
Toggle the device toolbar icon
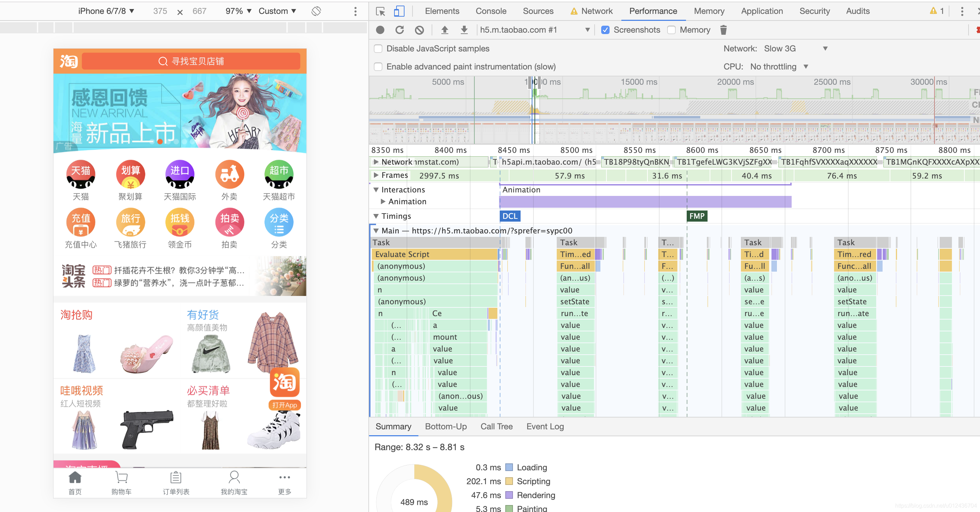coord(399,11)
